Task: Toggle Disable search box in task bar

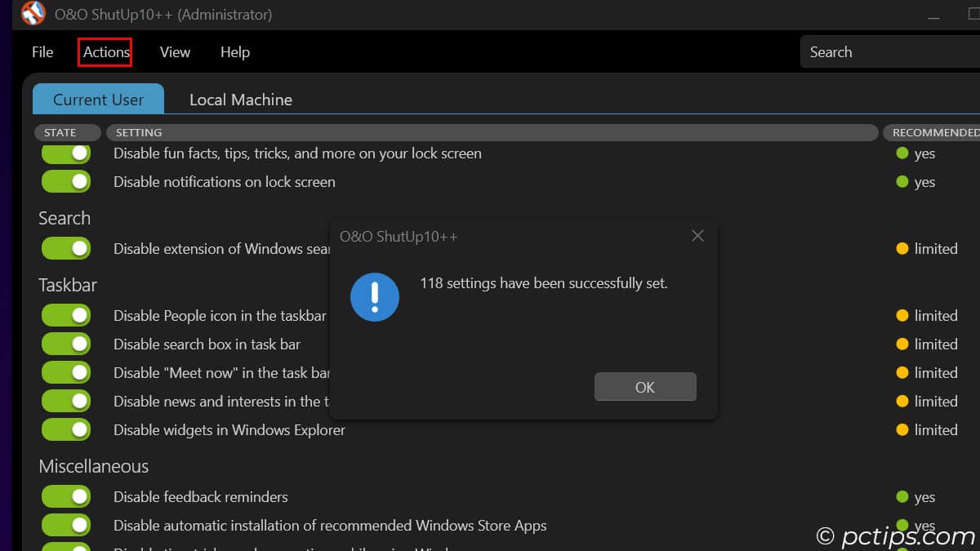Action: click(66, 344)
